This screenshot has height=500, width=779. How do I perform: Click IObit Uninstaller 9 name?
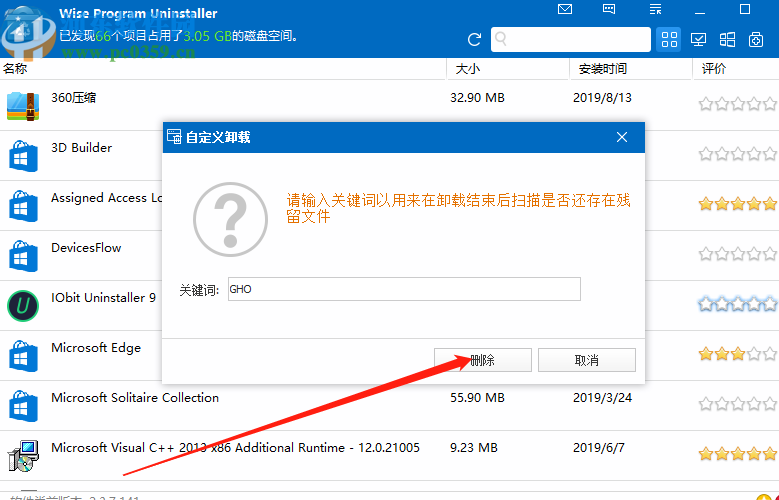tap(103, 298)
